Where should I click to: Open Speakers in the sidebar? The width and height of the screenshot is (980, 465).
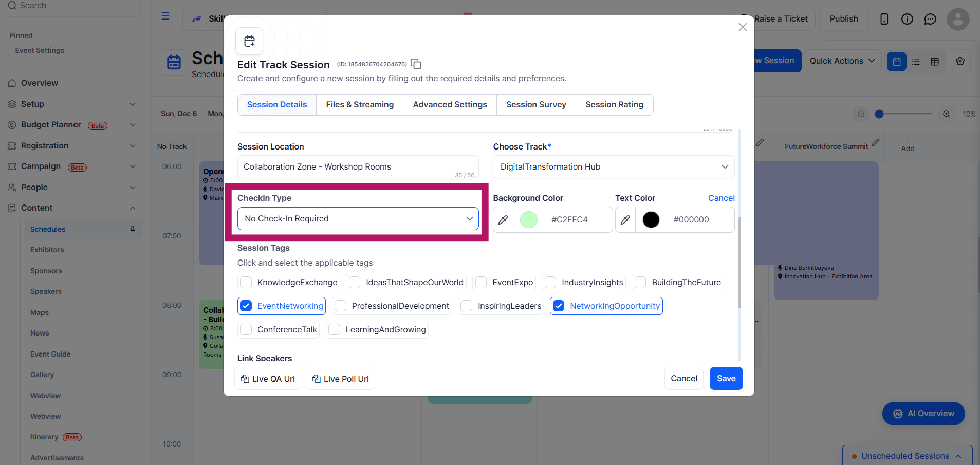coord(46,291)
